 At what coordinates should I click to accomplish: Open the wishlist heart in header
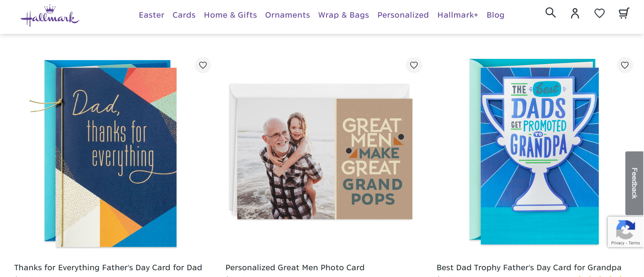599,14
